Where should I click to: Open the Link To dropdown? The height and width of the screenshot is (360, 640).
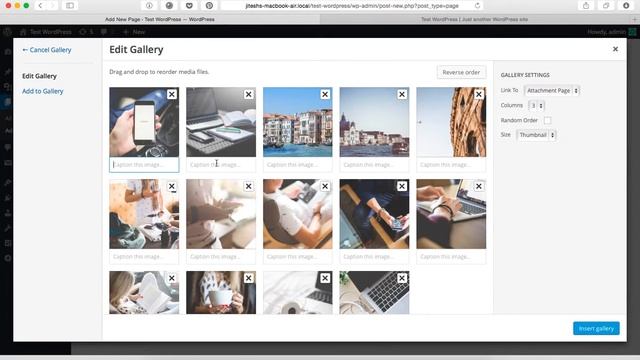click(552, 91)
